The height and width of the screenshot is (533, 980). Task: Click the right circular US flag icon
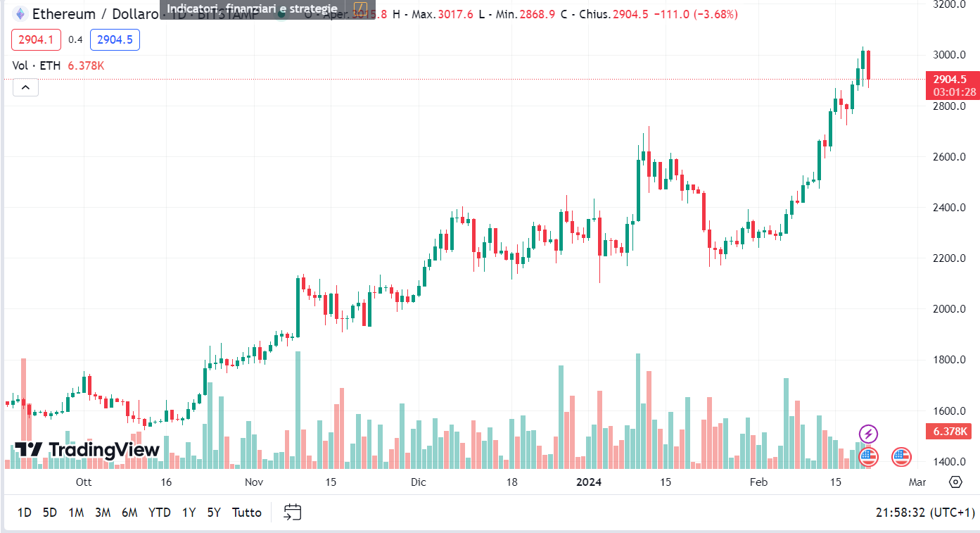pyautogui.click(x=901, y=456)
